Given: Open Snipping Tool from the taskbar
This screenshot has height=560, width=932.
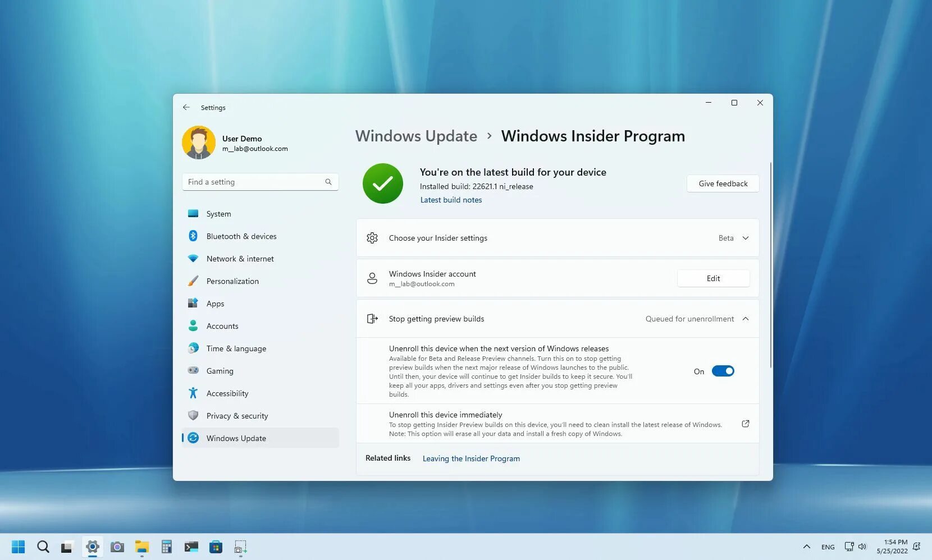Looking at the screenshot, I should pos(241,547).
